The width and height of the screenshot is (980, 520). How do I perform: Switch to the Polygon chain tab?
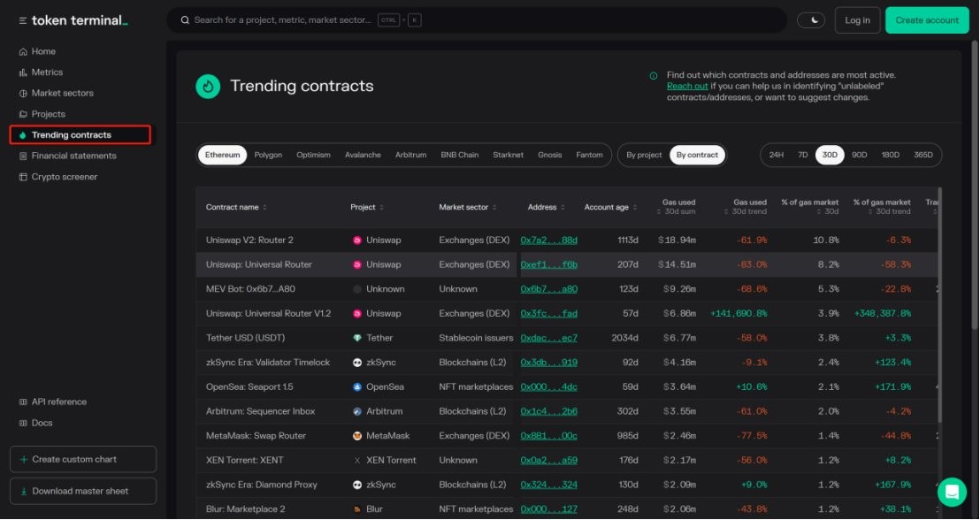pos(268,155)
